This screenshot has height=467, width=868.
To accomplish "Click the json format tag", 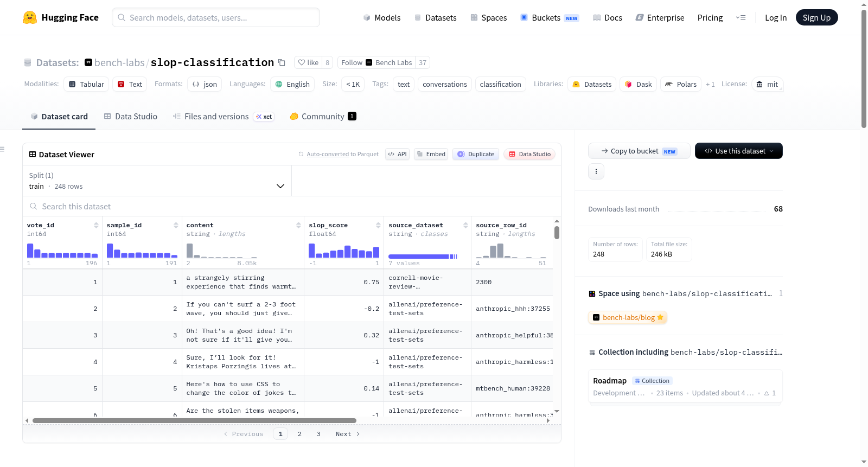I will [x=205, y=84].
